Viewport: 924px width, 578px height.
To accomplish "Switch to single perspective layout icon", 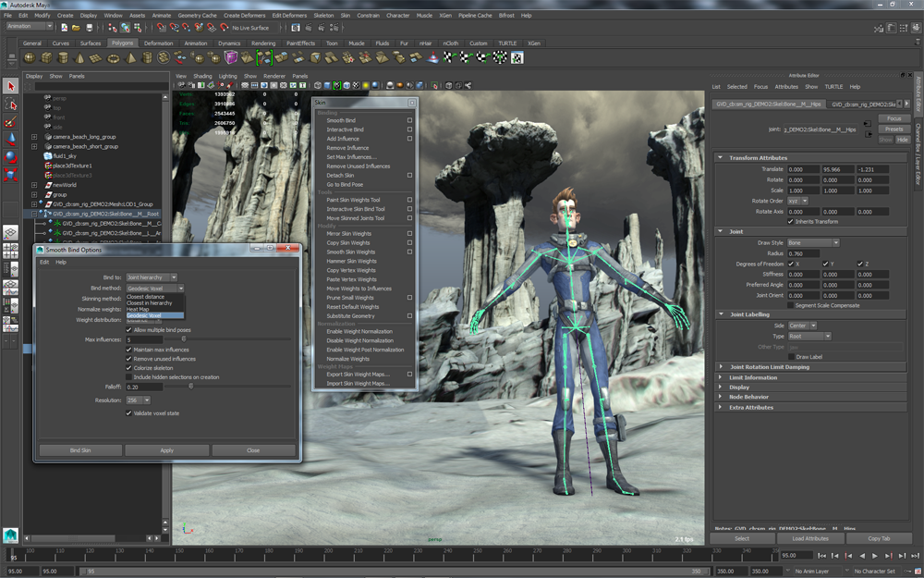I will point(10,233).
